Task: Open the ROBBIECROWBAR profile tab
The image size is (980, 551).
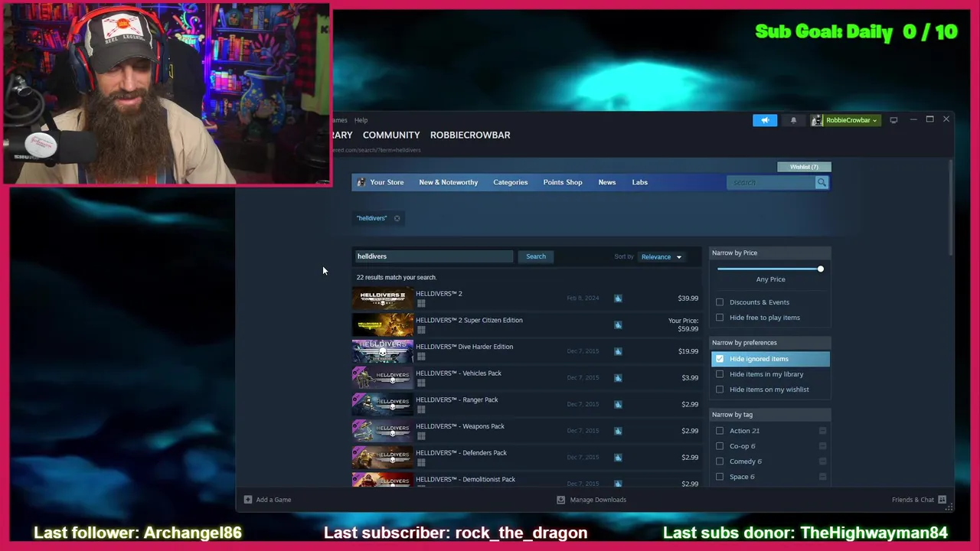Action: (470, 135)
